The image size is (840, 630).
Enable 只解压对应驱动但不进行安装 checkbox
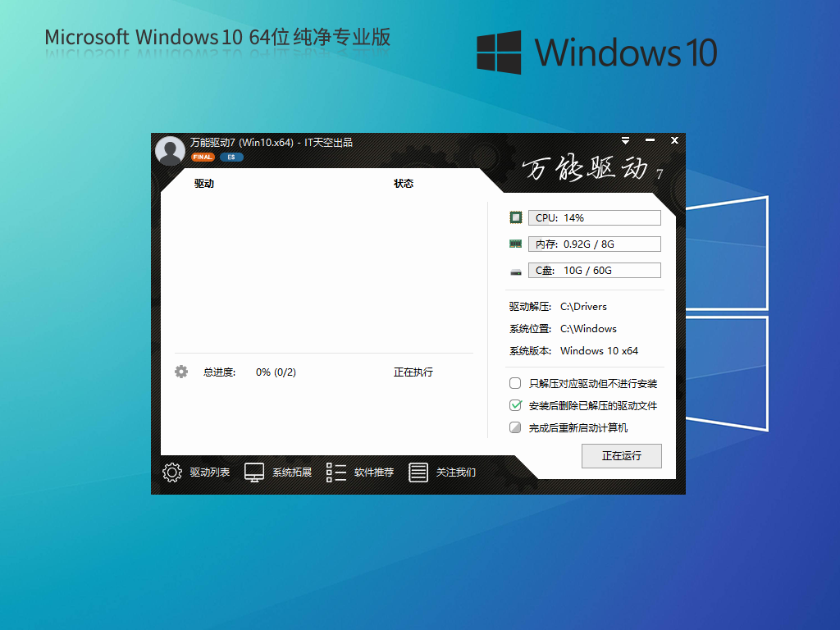click(515, 383)
